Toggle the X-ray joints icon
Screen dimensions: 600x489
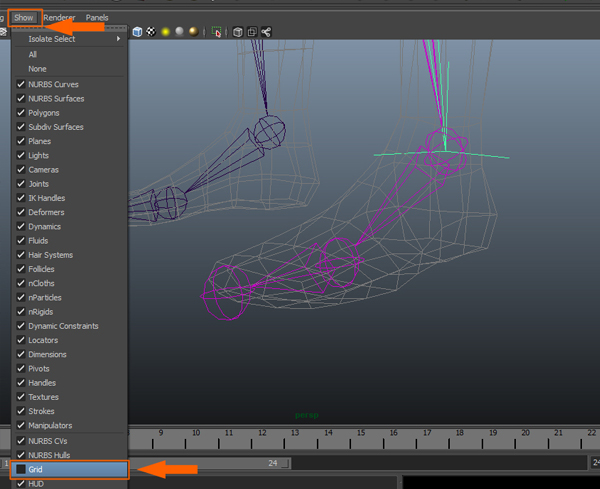[266, 32]
